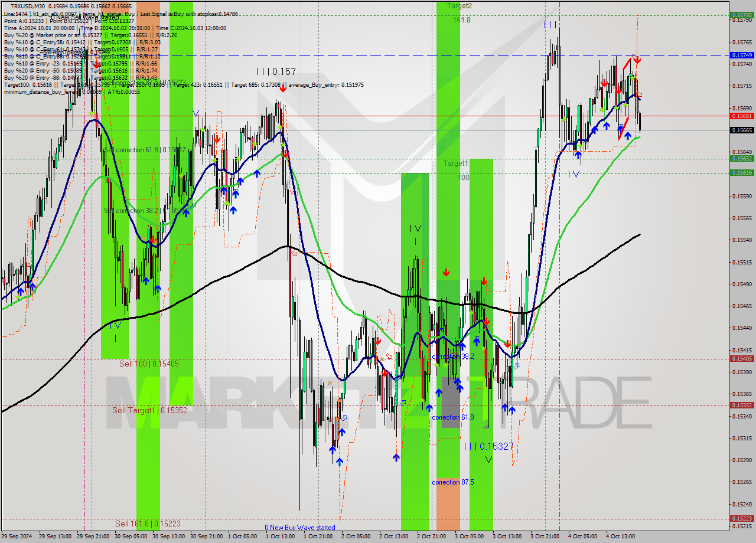This screenshot has height=543, width=756.
Task: Click the '3 Oct 05:00' time axis label
Action: [470, 537]
